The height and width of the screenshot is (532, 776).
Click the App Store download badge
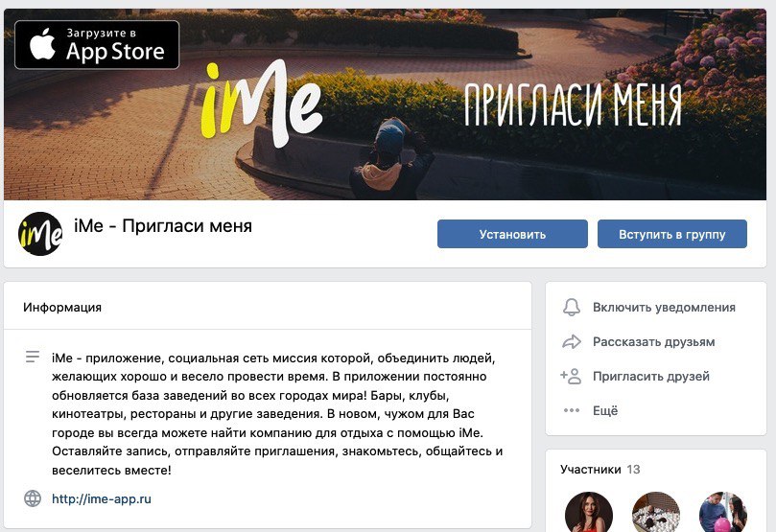point(97,44)
